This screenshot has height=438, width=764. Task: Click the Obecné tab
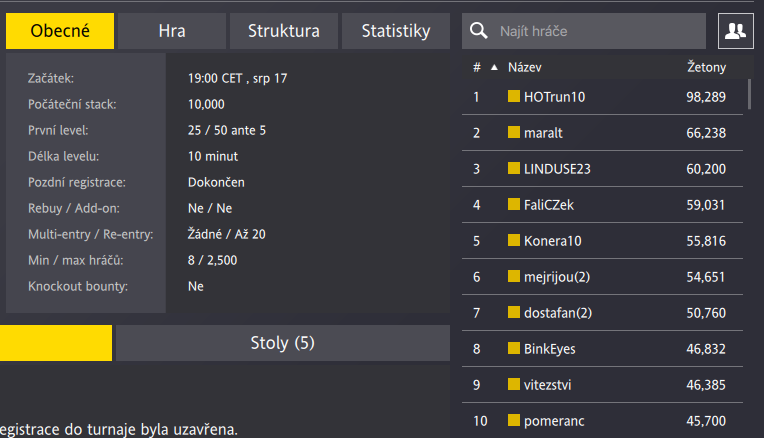coord(60,31)
